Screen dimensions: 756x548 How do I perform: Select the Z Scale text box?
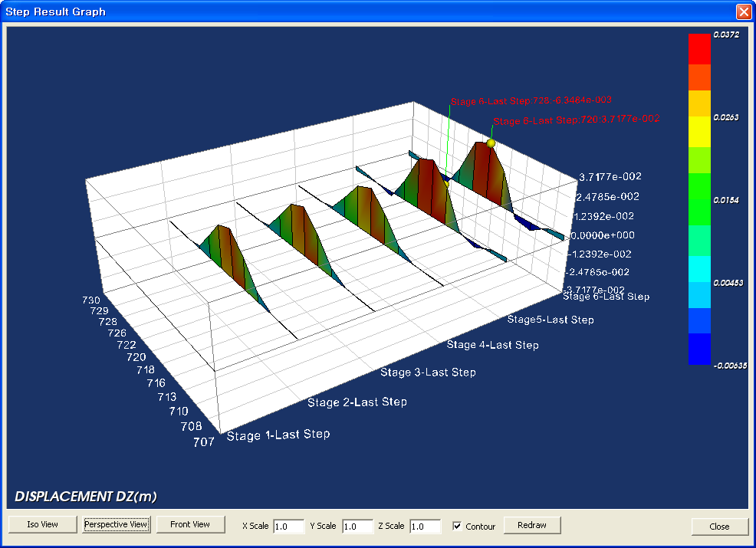[425, 527]
